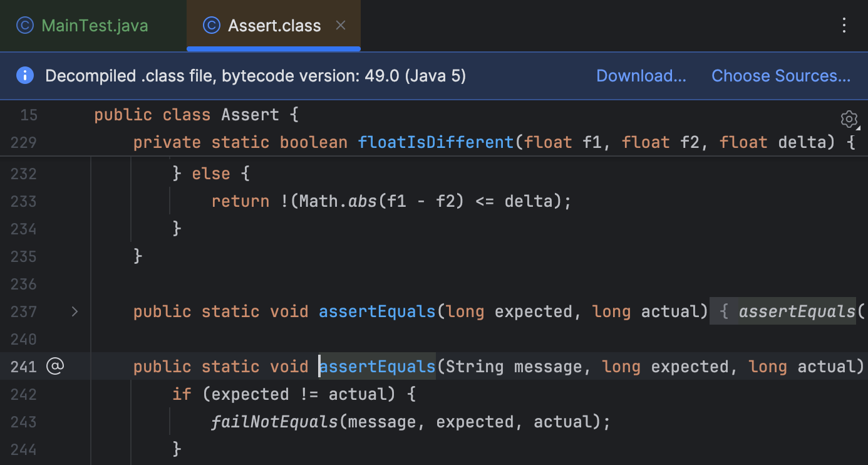Select the Assert.class tab
This screenshot has width=868, height=465.
pos(274,25)
